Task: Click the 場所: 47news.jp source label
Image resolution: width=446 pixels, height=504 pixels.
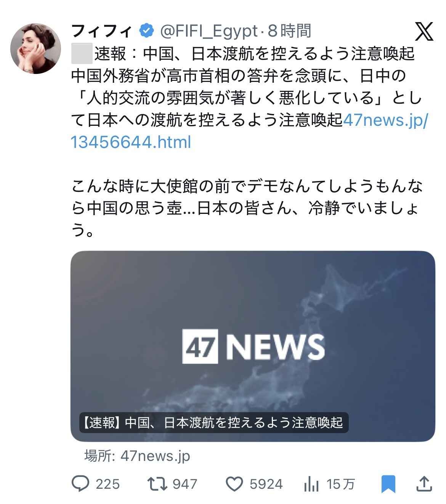Action: tap(137, 456)
